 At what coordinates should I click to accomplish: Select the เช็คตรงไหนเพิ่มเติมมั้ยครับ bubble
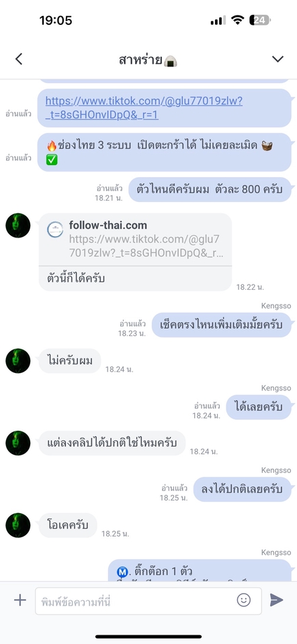221,325
